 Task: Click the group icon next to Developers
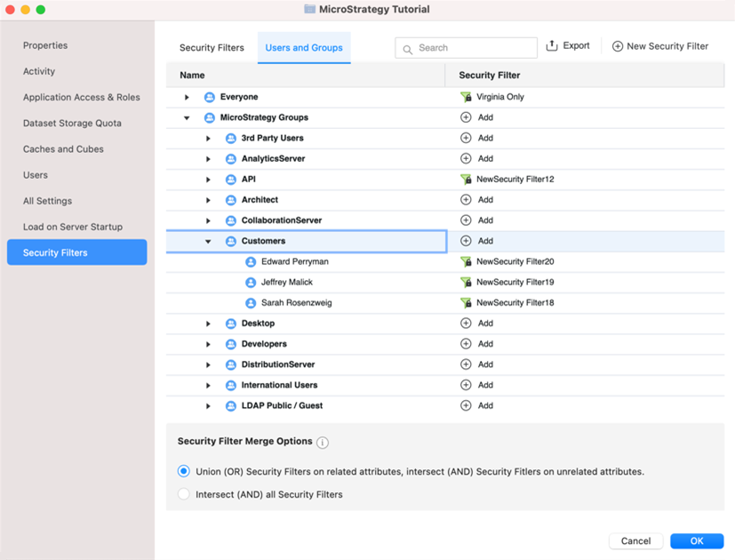click(x=231, y=344)
